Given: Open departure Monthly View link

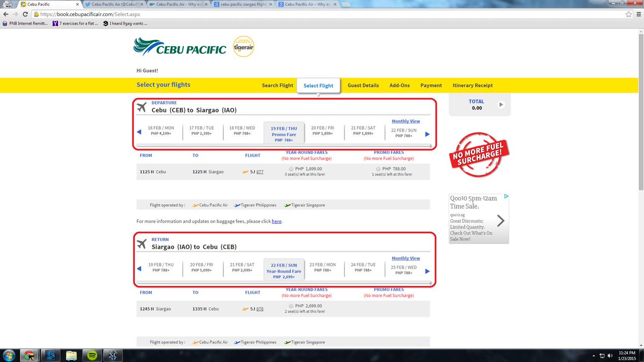Looking at the screenshot, I should pos(406,121).
